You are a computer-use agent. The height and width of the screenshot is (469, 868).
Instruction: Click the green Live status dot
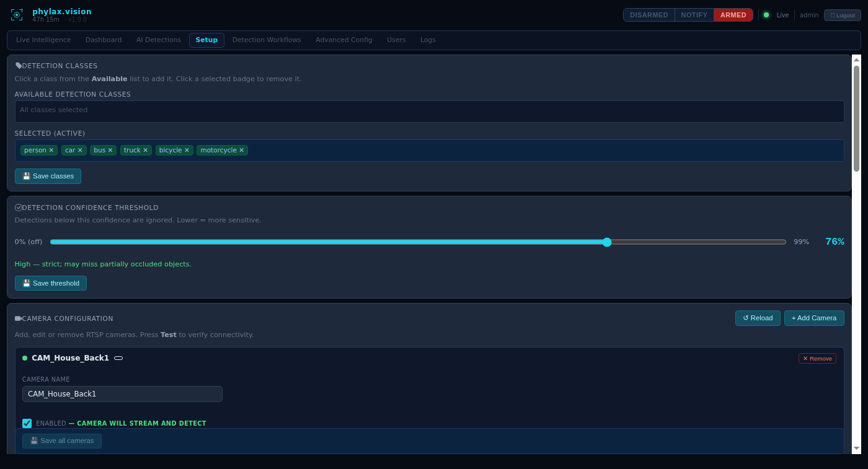click(766, 15)
